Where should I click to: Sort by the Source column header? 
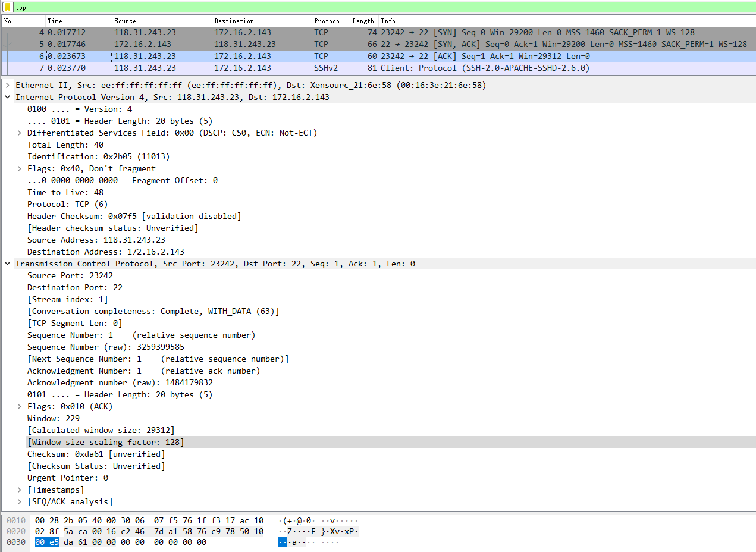click(162, 21)
